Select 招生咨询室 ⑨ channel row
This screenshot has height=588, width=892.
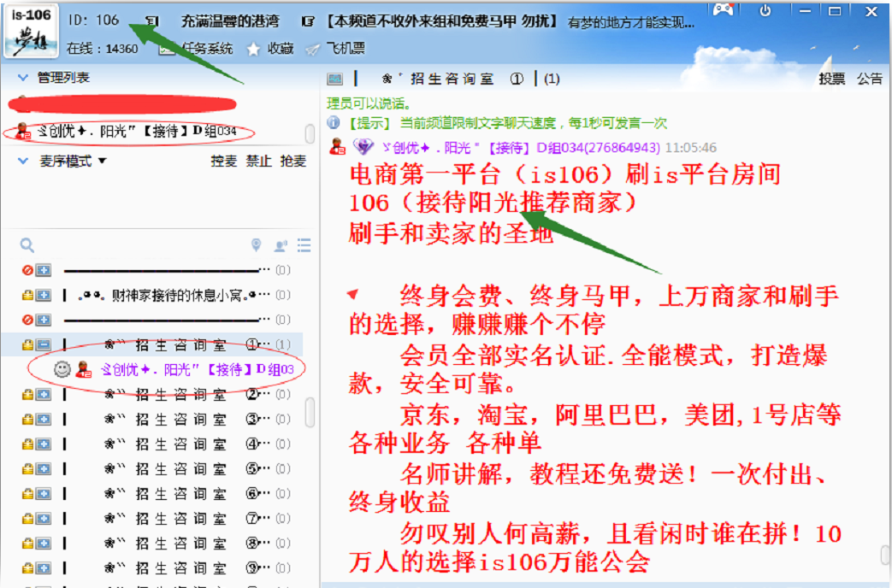coord(152,568)
